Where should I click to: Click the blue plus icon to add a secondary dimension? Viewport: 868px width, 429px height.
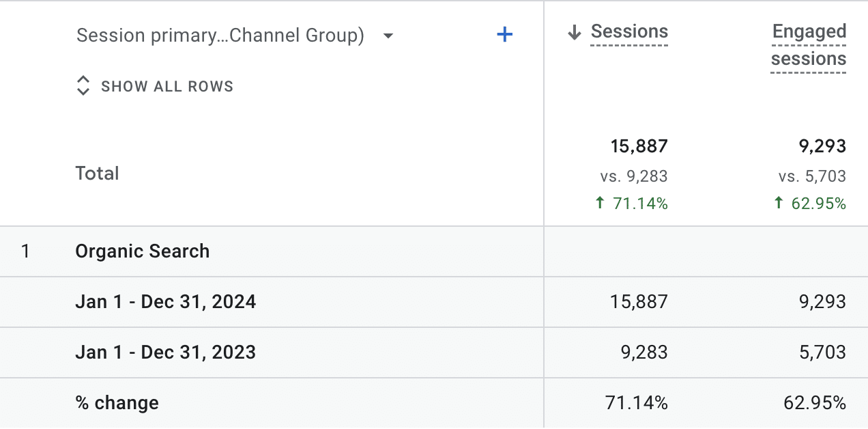pos(504,35)
